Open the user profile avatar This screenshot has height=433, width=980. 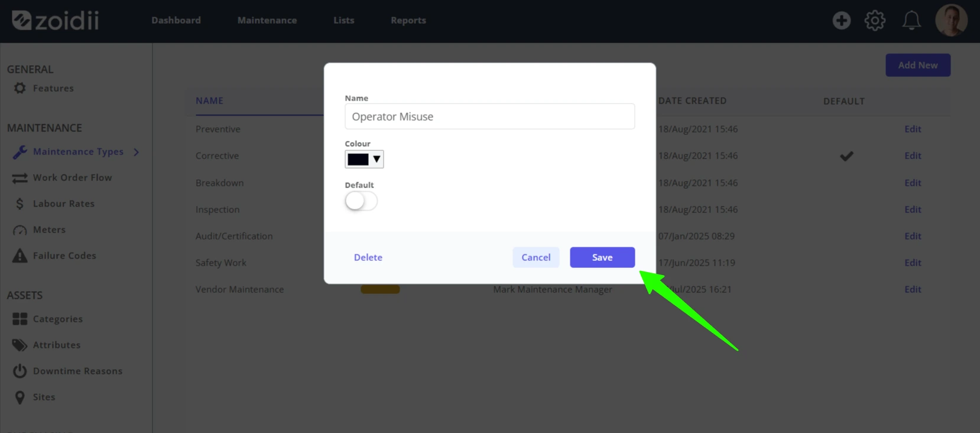click(951, 20)
